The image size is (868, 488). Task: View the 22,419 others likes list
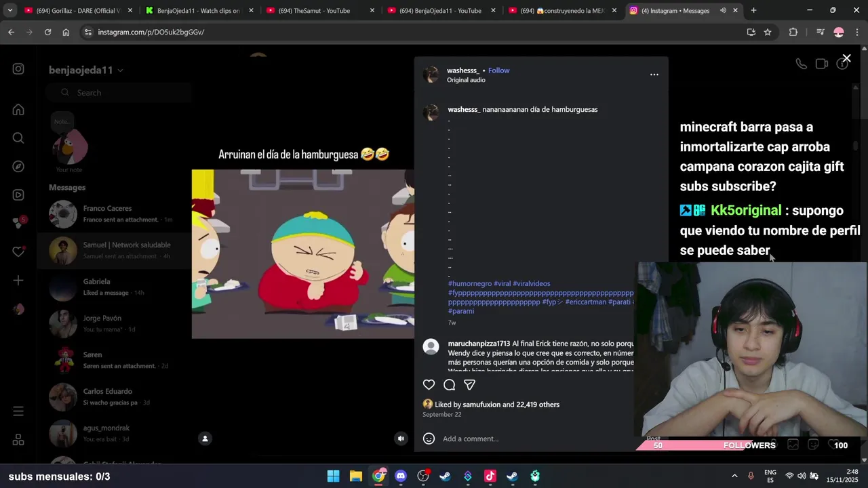(x=538, y=405)
